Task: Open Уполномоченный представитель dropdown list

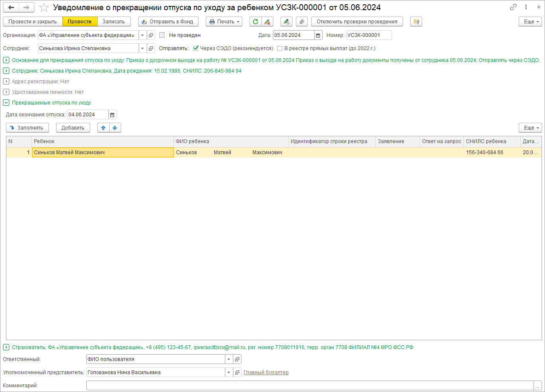Action: point(229,372)
